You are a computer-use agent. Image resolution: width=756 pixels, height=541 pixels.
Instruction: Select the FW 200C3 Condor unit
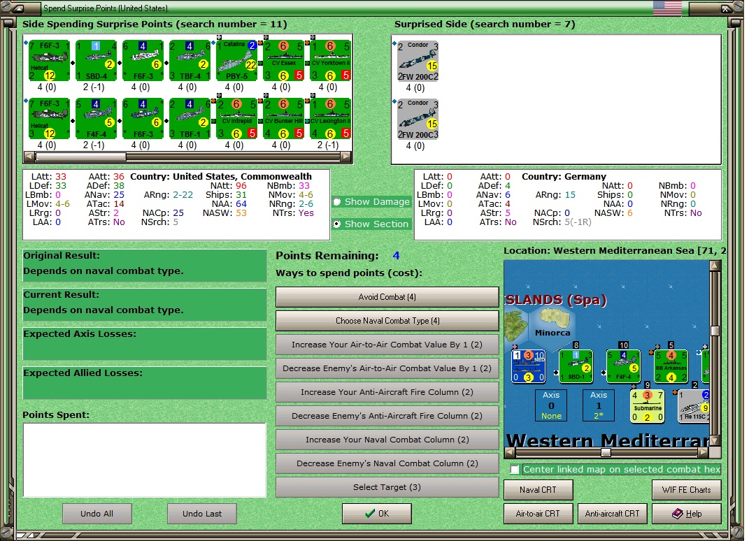click(418, 119)
